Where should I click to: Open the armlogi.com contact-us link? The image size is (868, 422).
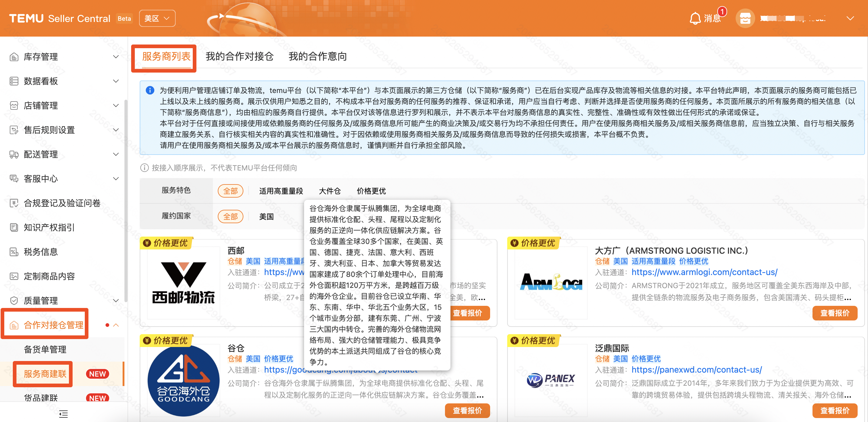(x=704, y=272)
